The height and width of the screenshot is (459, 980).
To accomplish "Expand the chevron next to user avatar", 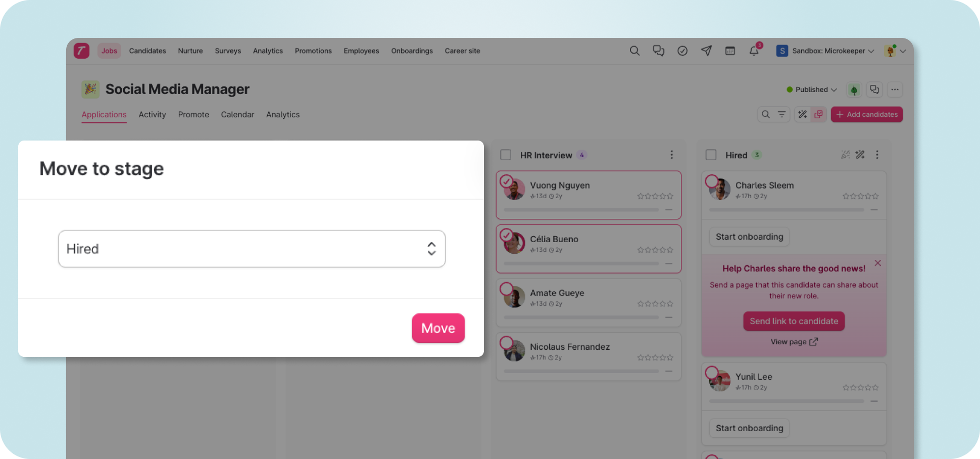I will [903, 51].
